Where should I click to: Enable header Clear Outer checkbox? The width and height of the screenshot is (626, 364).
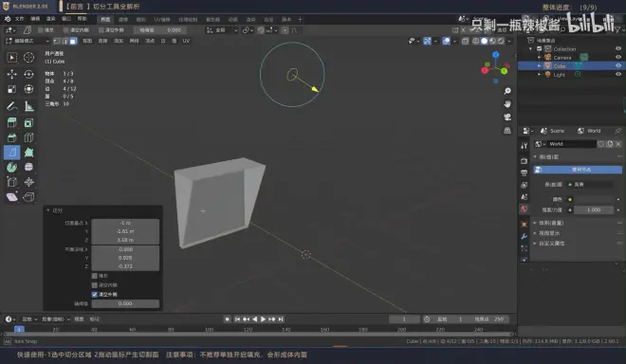tap(101, 30)
